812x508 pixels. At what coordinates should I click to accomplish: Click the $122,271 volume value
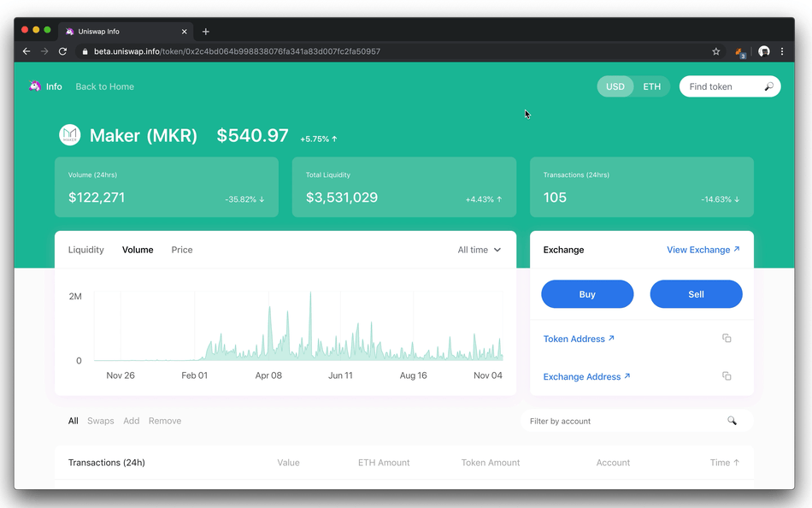(97, 198)
